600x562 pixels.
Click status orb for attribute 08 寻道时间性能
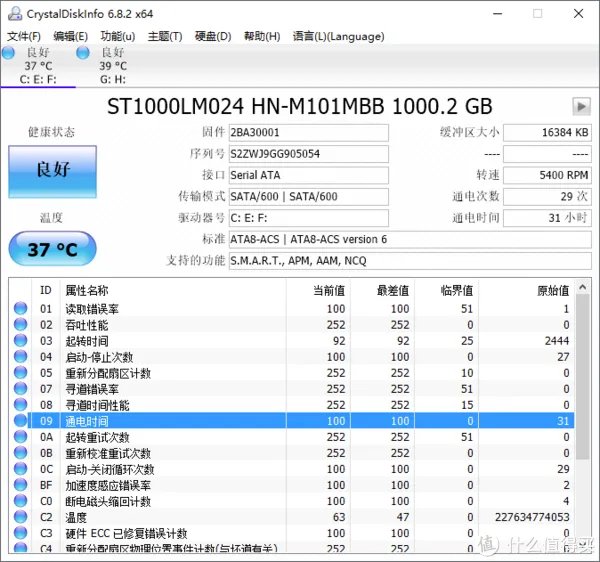[x=21, y=405]
